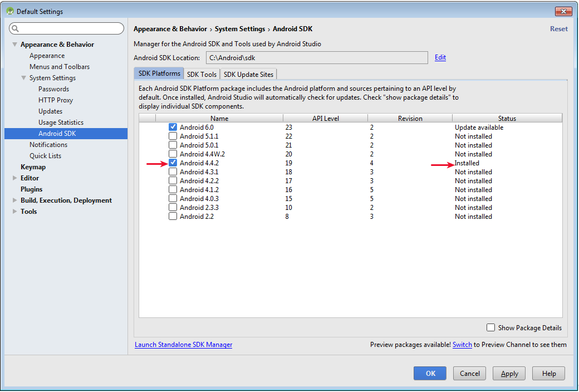
Task: Expand the Editor section arrow
Action: [x=15, y=178]
